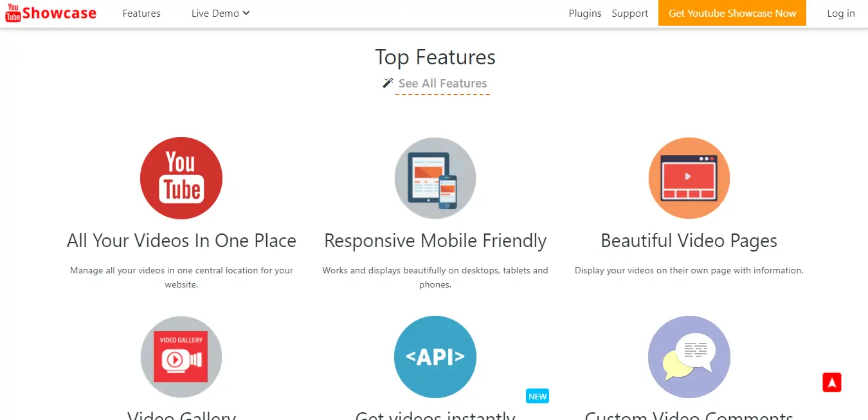This screenshot has width=868, height=420.
Task: Click the blue API circle icon
Action: click(x=435, y=357)
